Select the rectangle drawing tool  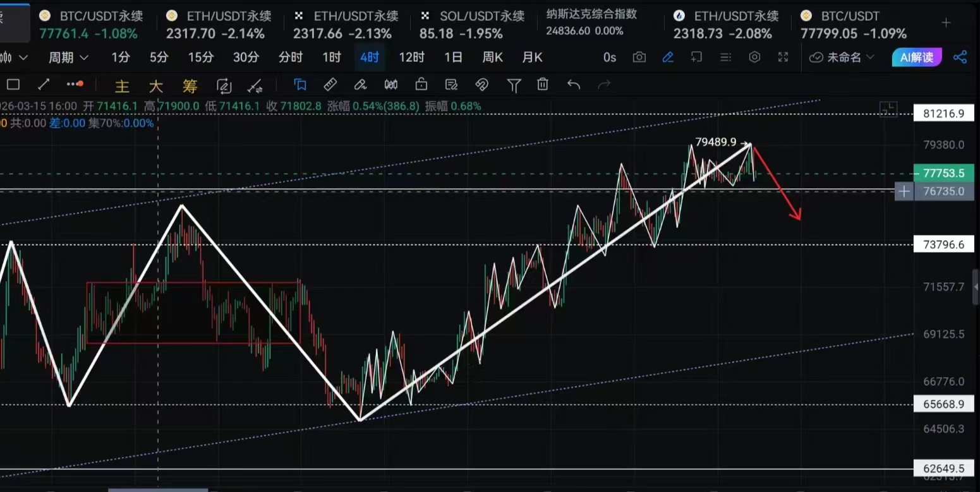(x=13, y=85)
